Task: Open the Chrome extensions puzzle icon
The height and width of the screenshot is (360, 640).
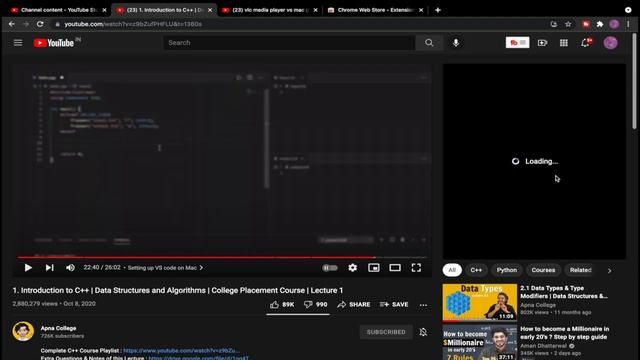Action: click(600, 24)
